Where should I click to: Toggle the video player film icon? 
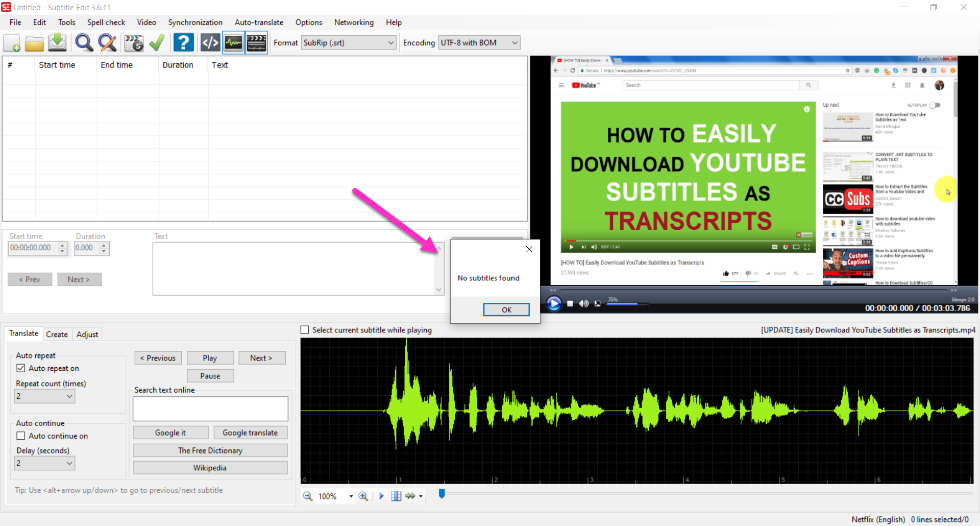[x=256, y=43]
